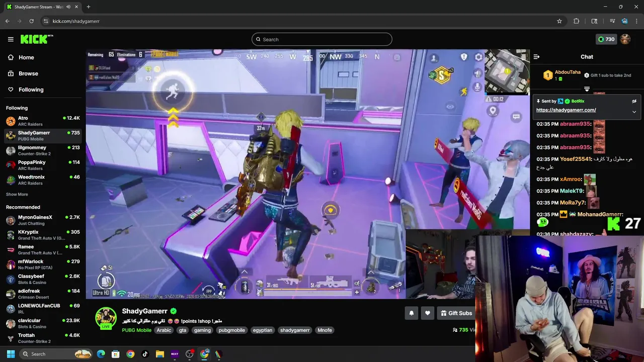
Task: Select the gaming tag
Action: click(x=202, y=330)
